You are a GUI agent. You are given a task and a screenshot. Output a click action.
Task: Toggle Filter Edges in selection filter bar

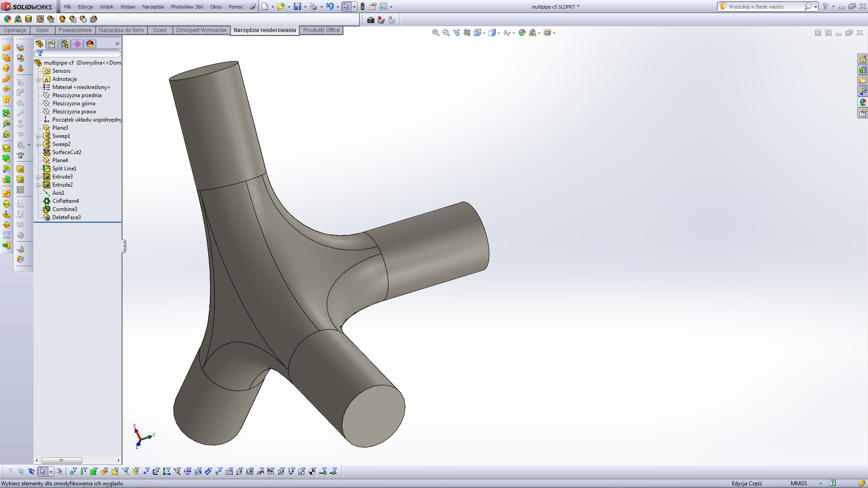tap(84, 471)
